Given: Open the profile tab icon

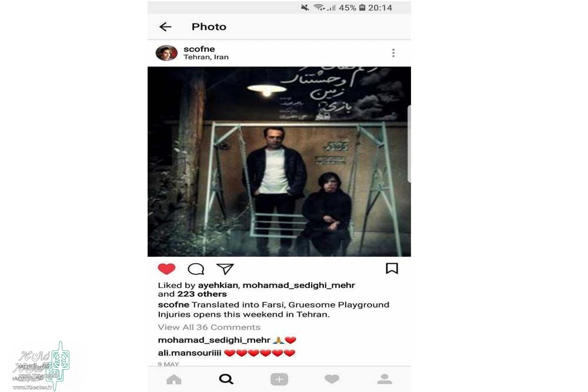Looking at the screenshot, I should click(385, 379).
